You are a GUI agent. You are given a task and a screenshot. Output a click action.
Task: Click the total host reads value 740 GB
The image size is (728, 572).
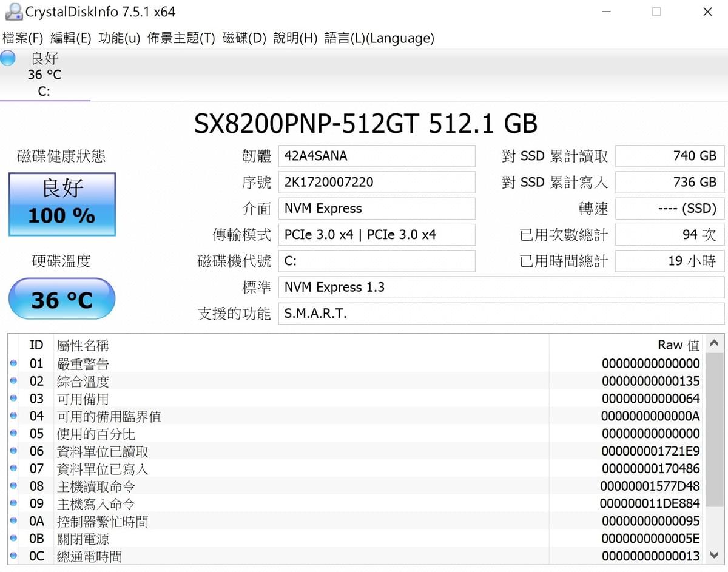coord(670,156)
